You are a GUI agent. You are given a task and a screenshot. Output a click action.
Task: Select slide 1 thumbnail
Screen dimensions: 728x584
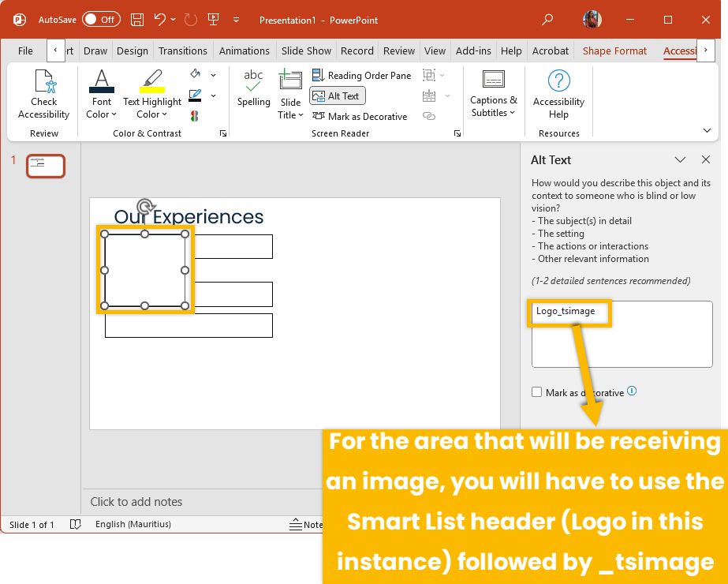pyautogui.click(x=46, y=166)
